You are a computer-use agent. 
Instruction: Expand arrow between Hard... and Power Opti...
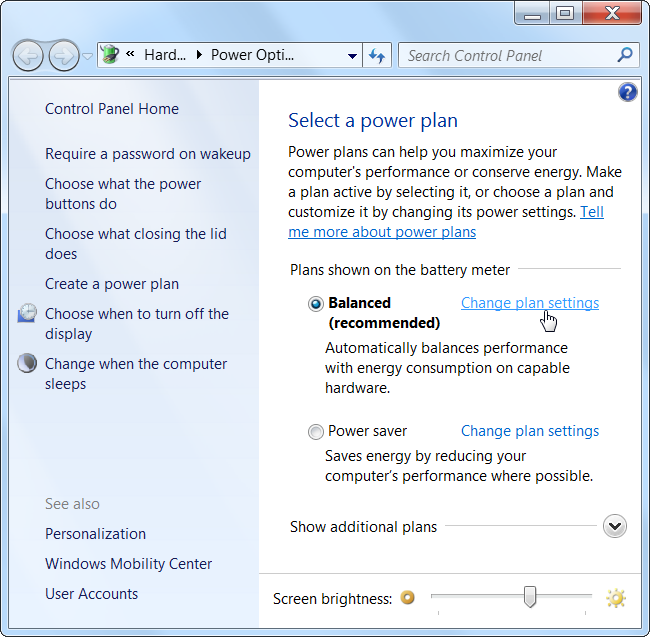coord(199,55)
